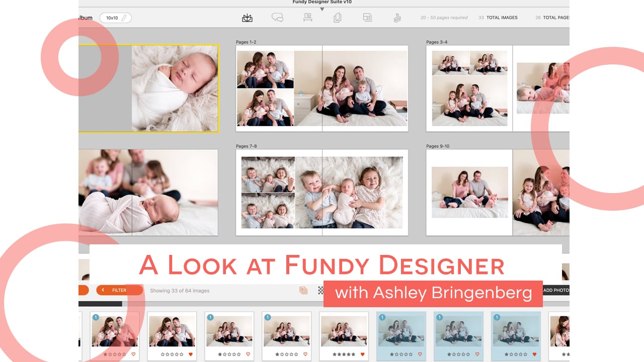Select the top-left small photo on Pages 3-4
The height and width of the screenshot is (362, 644).
[x=450, y=63]
